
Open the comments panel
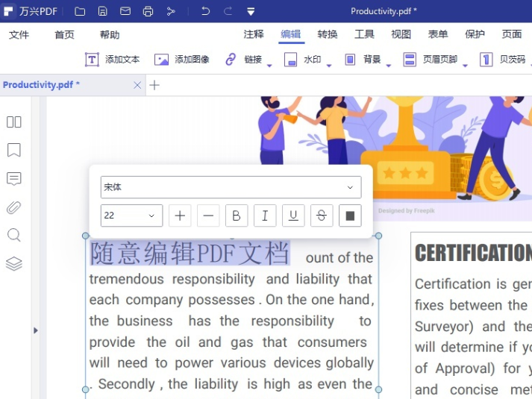14,179
